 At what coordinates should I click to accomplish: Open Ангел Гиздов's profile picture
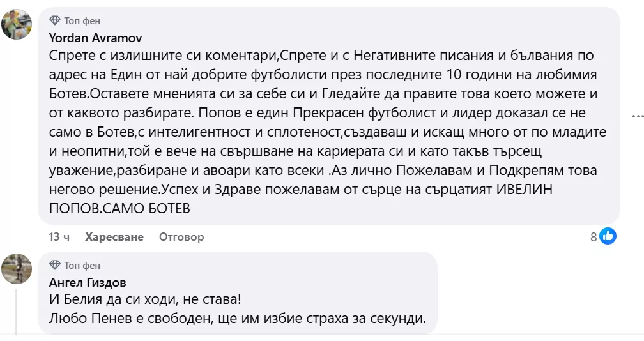[x=17, y=269]
